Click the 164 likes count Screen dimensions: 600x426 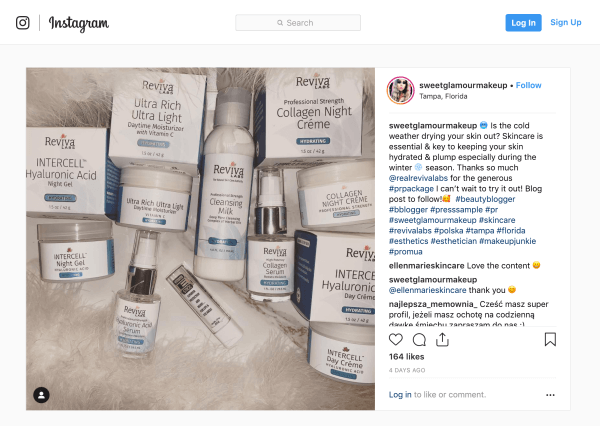pyautogui.click(x=406, y=357)
